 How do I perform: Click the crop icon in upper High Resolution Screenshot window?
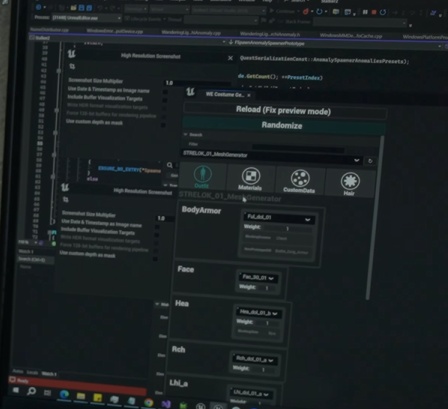point(72,67)
